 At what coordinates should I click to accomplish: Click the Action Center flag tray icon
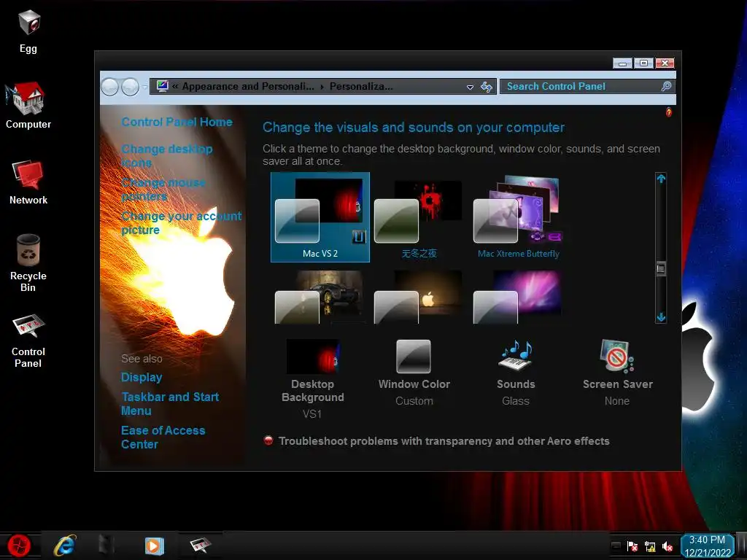tap(632, 547)
